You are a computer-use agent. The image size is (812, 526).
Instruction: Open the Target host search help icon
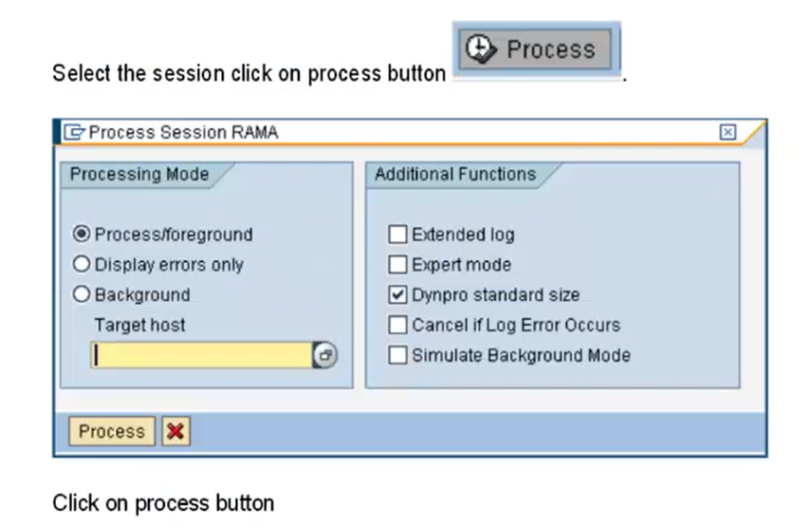pos(324,355)
